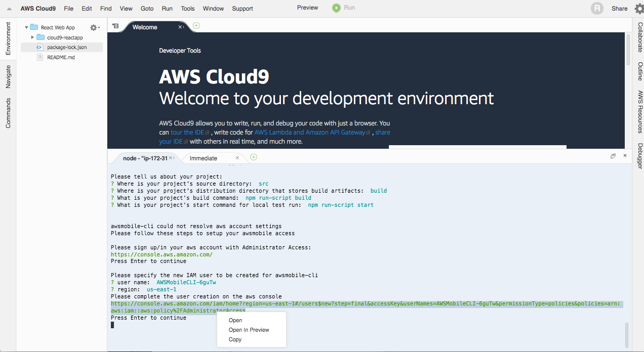The image size is (644, 352).
Task: Switch to the Immediate tab
Action: (204, 158)
